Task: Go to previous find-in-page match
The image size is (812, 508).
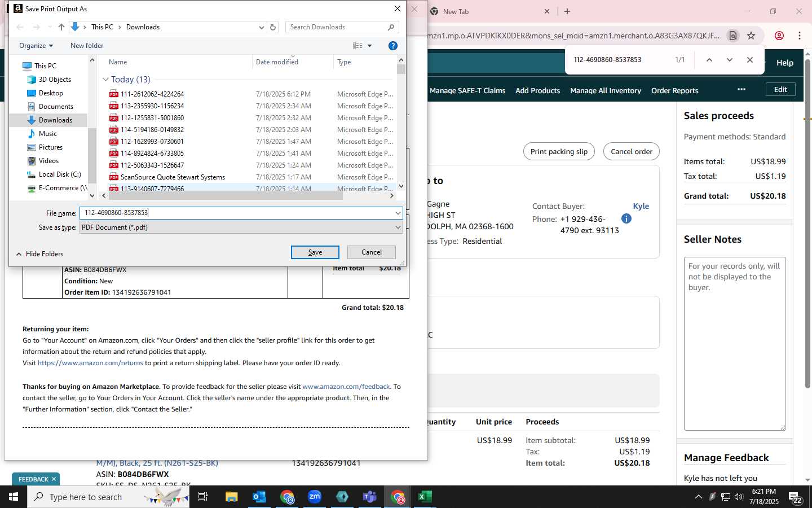Action: click(709, 60)
